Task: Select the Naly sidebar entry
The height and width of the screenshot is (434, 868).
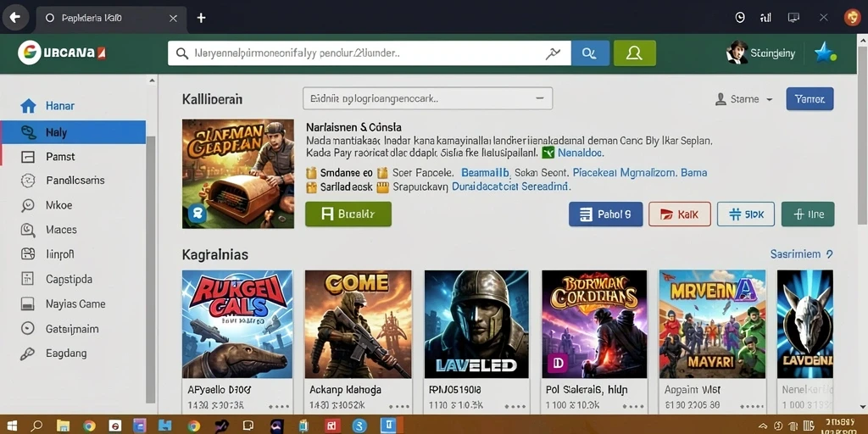Action: click(74, 132)
